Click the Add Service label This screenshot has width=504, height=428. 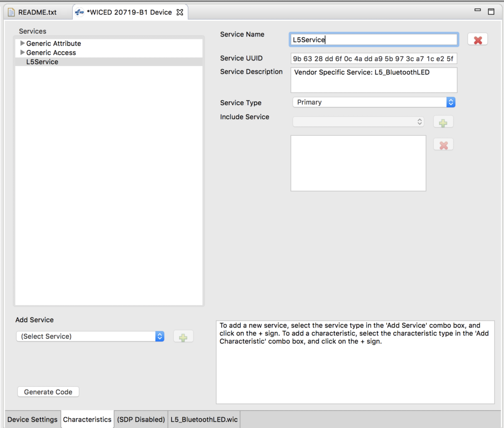34,320
